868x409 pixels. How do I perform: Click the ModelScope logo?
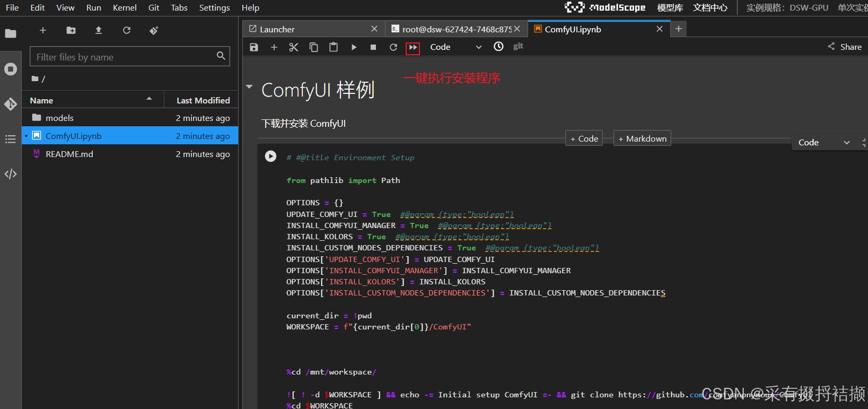(605, 7)
